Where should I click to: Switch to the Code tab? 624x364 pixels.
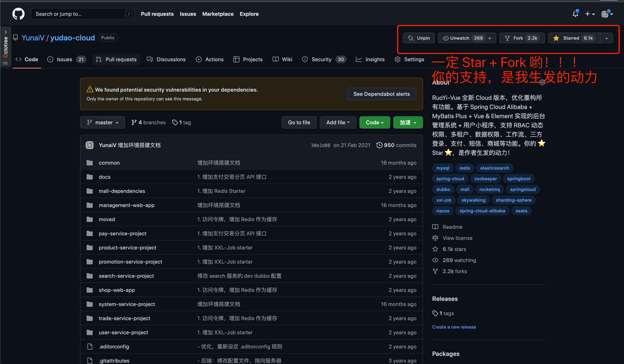tap(27, 59)
